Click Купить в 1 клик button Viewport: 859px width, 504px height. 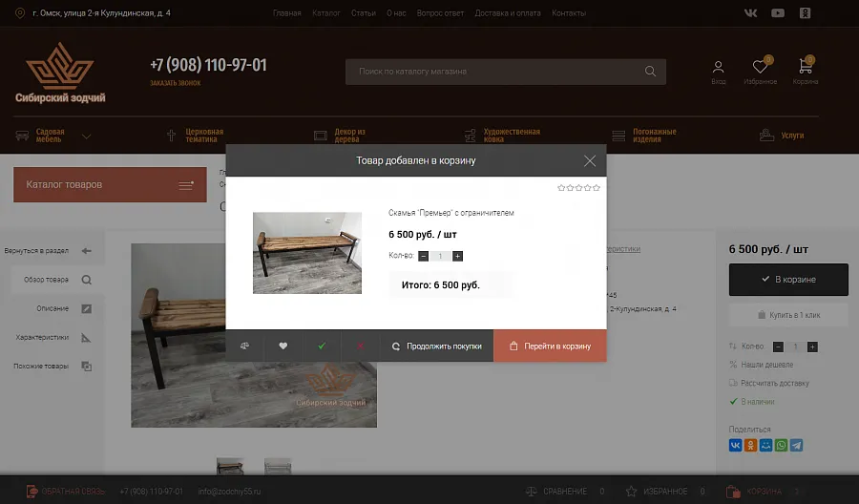pos(788,315)
